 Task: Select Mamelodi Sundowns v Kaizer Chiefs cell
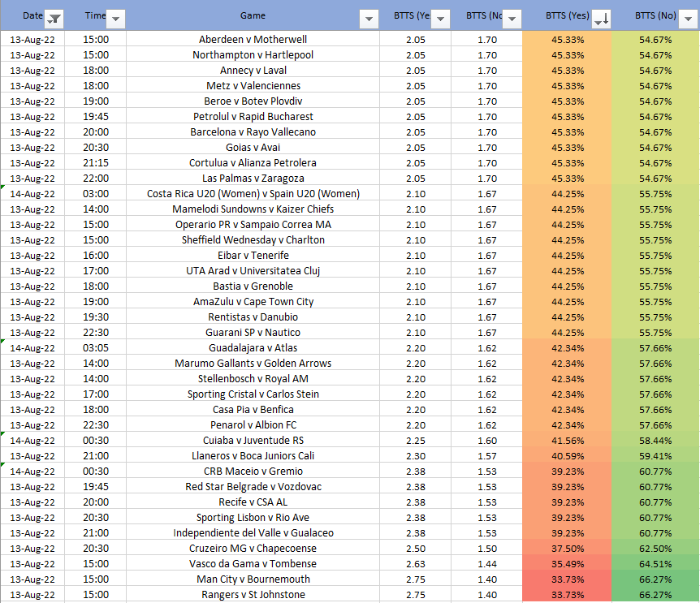point(253,209)
